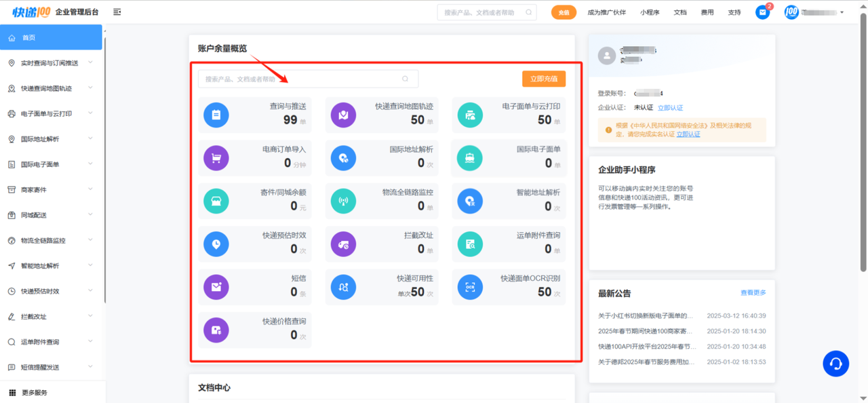Click the 寄件/同城余额 store icon

tap(216, 201)
